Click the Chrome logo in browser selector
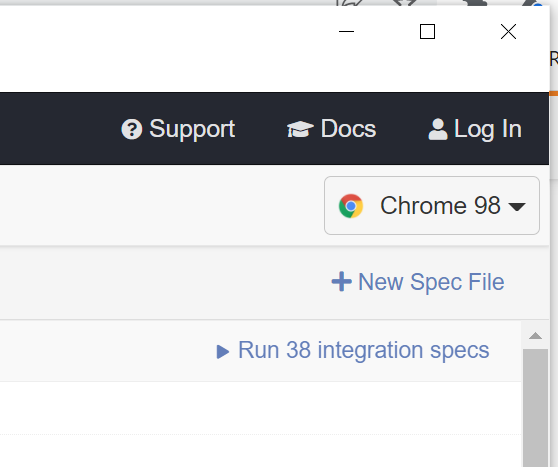558x467 pixels. click(351, 206)
